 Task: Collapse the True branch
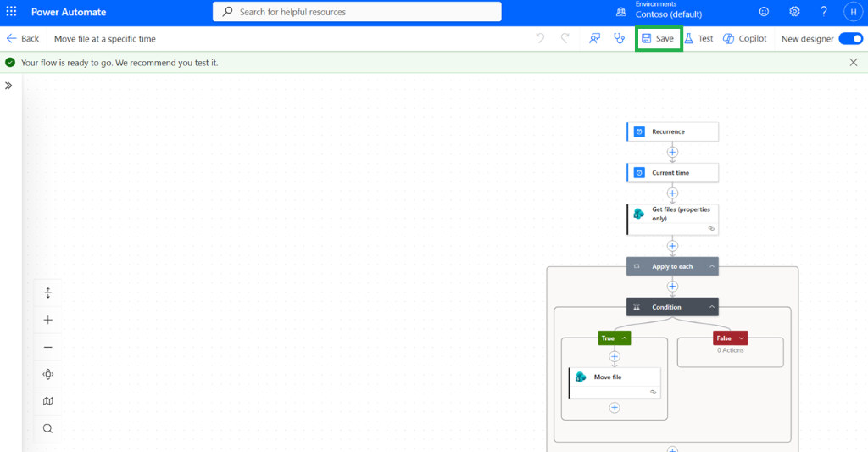[624, 338]
